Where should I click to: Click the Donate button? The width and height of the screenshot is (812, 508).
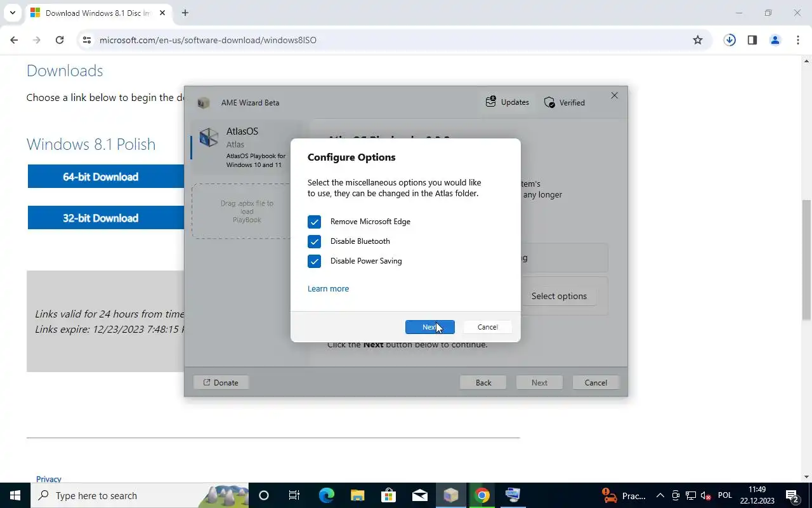pos(221,382)
